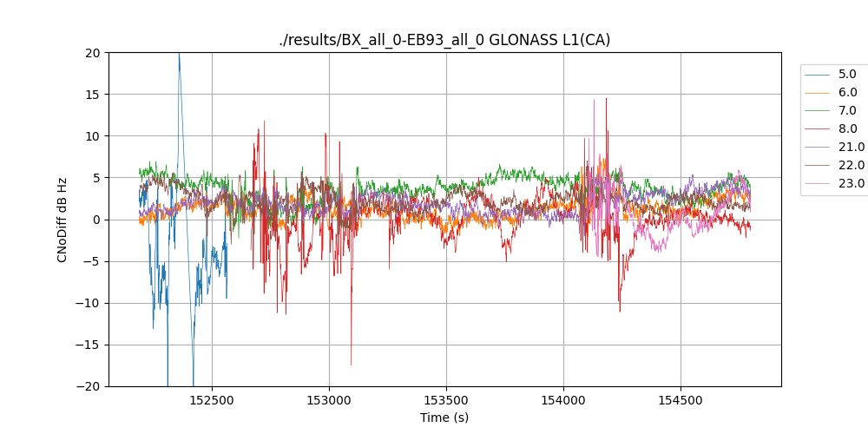Screen dimensions: 868x434
Task: Click the 7.0 legend label
Action: (847, 110)
